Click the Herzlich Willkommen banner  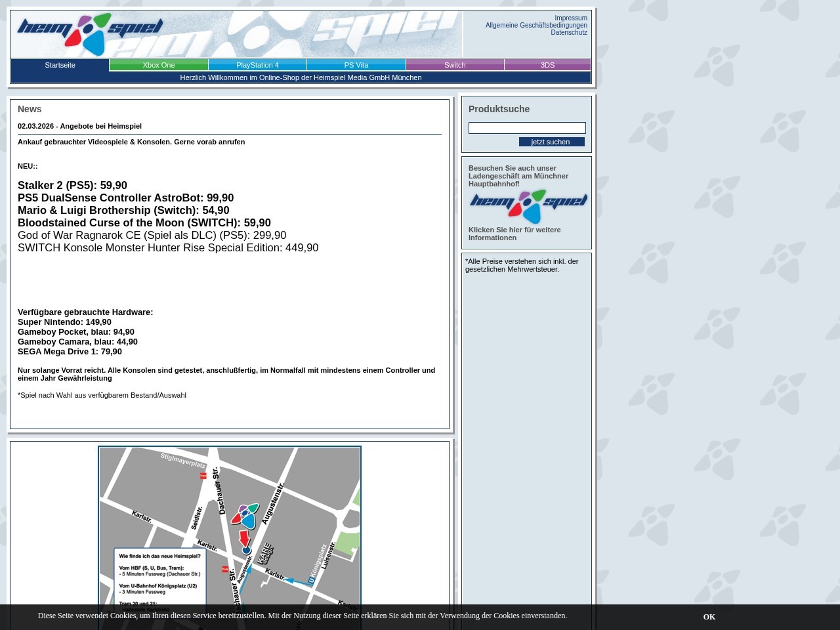[301, 77]
